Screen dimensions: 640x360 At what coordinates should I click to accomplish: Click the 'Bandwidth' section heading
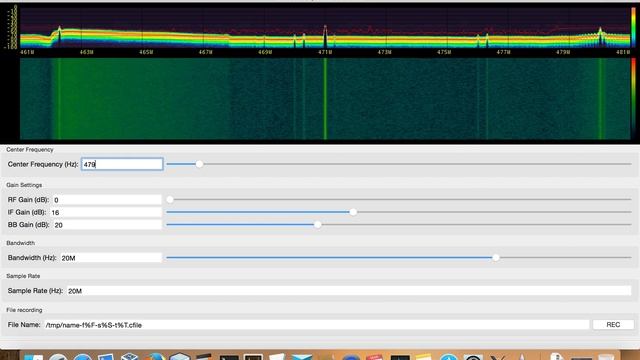tap(20, 243)
